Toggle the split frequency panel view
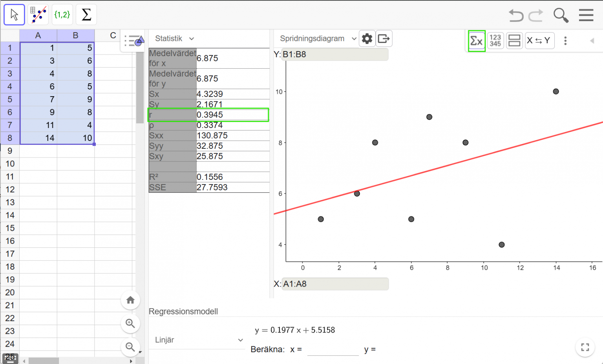The width and height of the screenshot is (603, 364). click(x=514, y=40)
